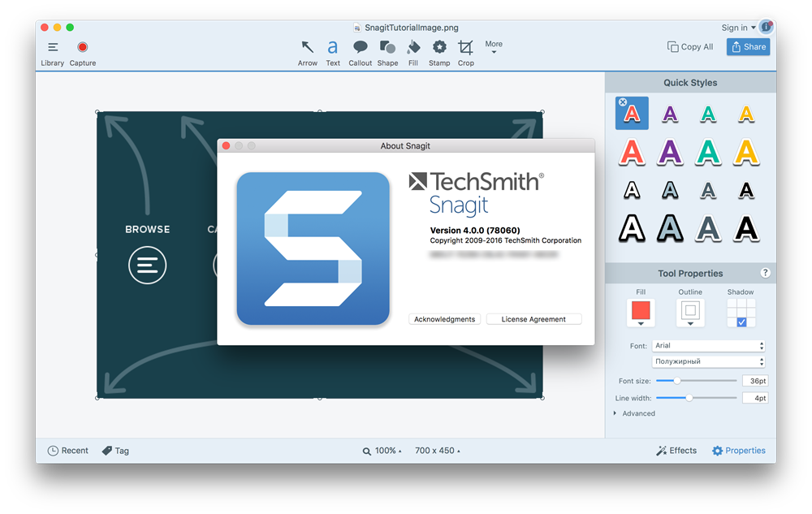Start a new Capture with the red button
The height and width of the screenshot is (514, 812).
click(x=82, y=54)
